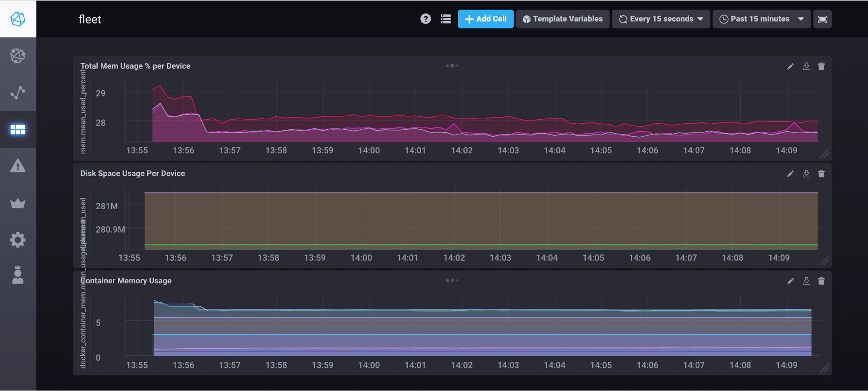Open the Admin crown icon in sidebar
868x391 pixels.
(18, 203)
